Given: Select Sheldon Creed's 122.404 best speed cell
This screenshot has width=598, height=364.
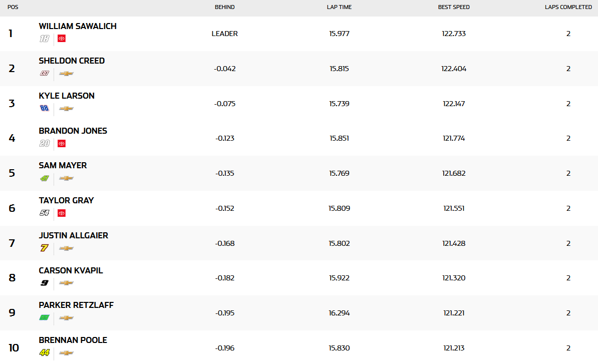Looking at the screenshot, I should (454, 69).
